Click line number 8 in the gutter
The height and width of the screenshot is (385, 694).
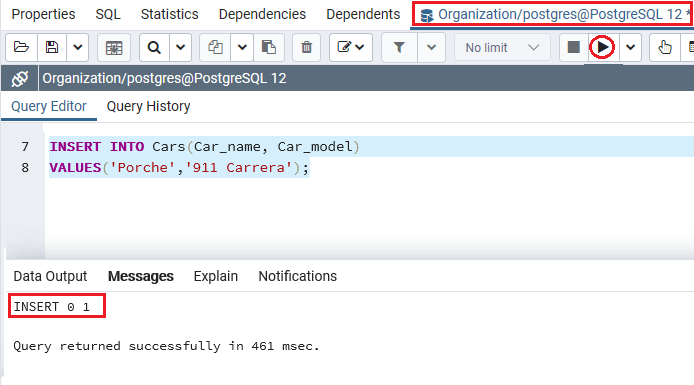pyautogui.click(x=25, y=168)
